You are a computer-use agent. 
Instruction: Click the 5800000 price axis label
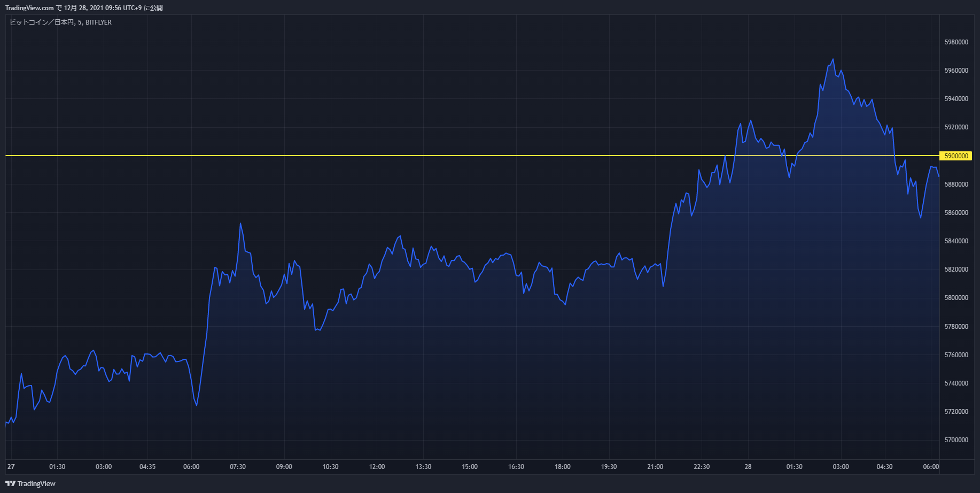(956, 298)
